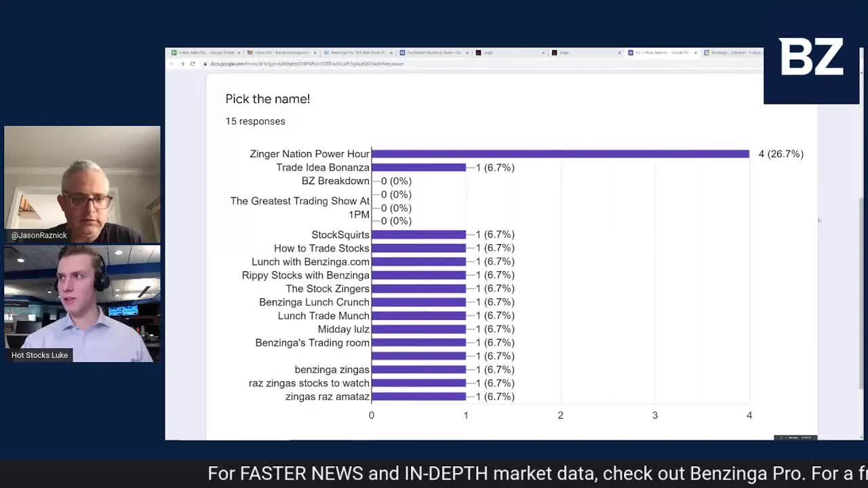Screen dimensions: 868x488
Task: Reload the page with the refresh icon
Action: [x=193, y=64]
